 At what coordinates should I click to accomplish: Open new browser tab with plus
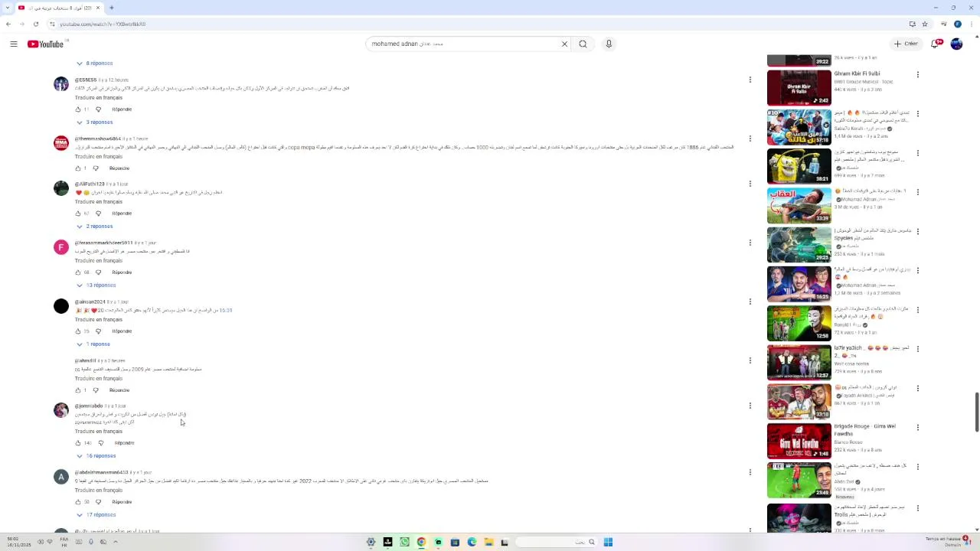(x=112, y=8)
